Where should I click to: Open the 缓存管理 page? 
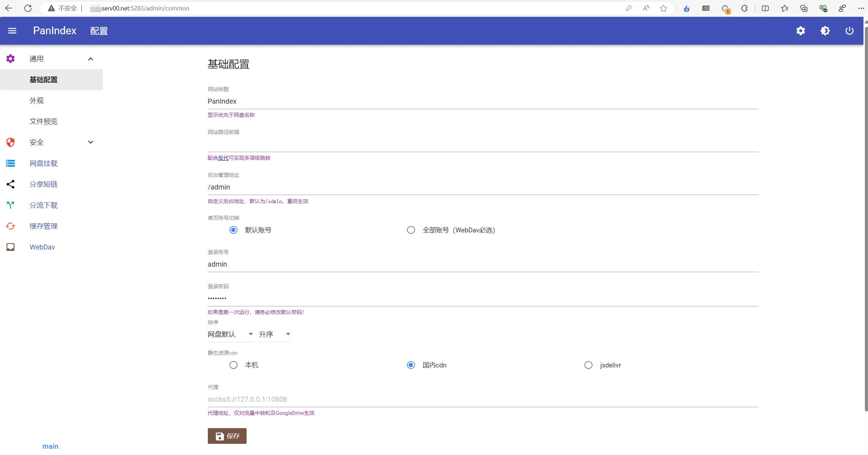click(44, 226)
